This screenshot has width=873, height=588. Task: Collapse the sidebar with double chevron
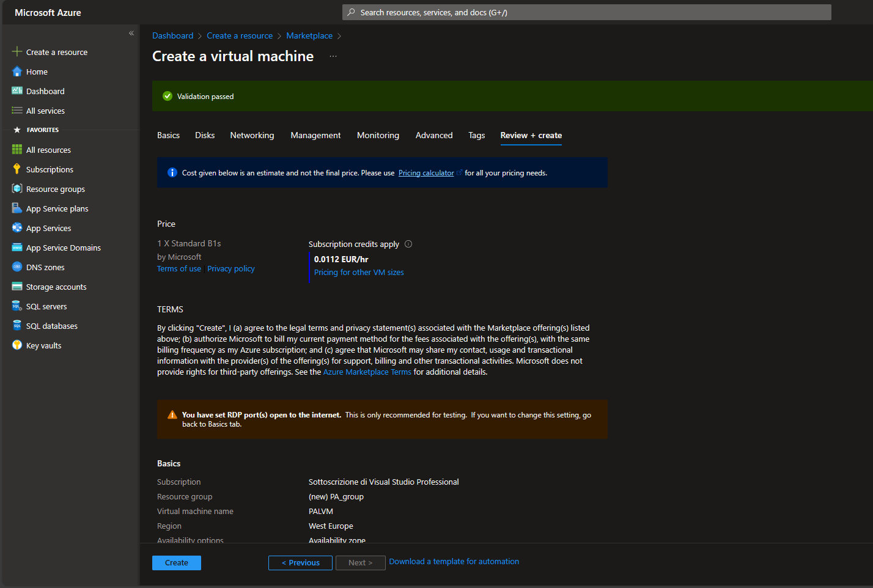point(131,34)
